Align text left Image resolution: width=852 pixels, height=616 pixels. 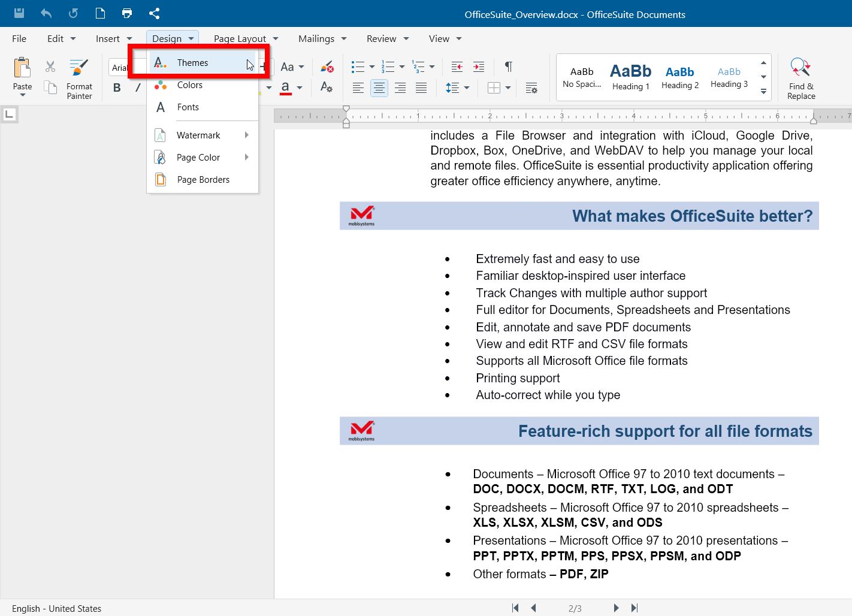click(358, 88)
